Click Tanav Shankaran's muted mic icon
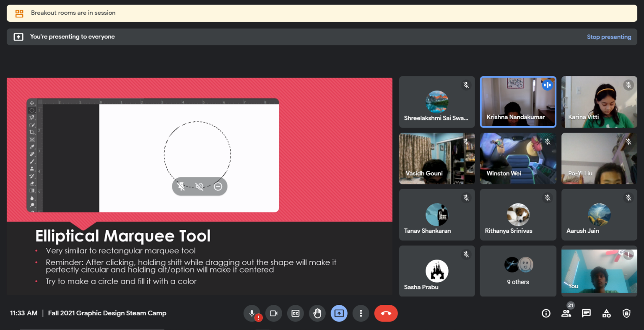 click(466, 197)
